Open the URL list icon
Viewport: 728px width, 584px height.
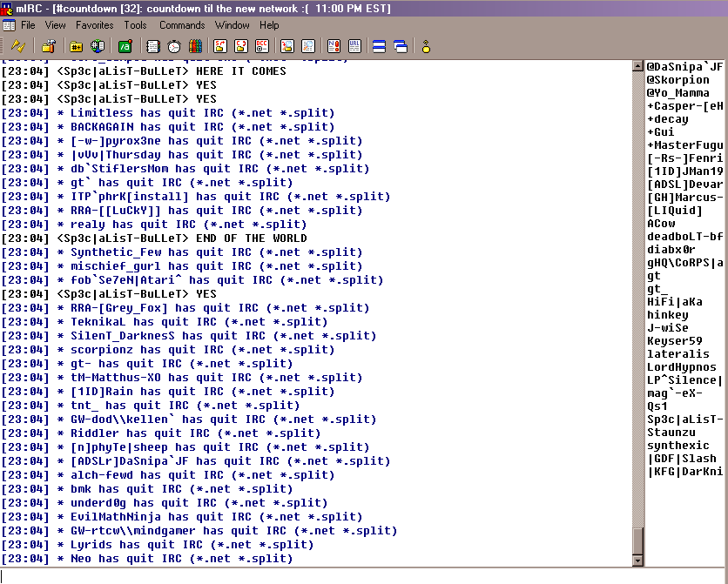[354, 46]
